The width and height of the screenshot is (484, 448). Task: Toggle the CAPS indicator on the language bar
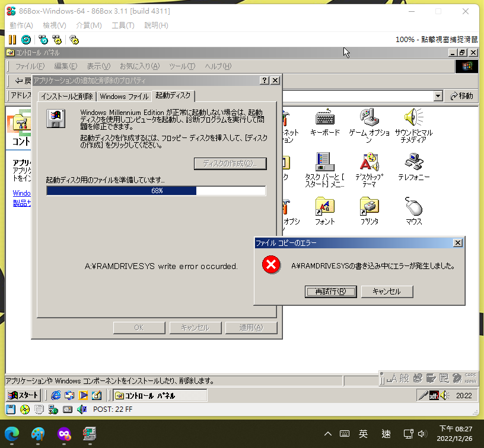[x=470, y=375]
